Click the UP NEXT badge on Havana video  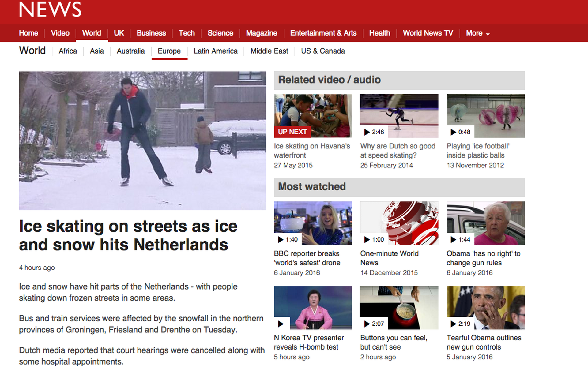click(292, 132)
